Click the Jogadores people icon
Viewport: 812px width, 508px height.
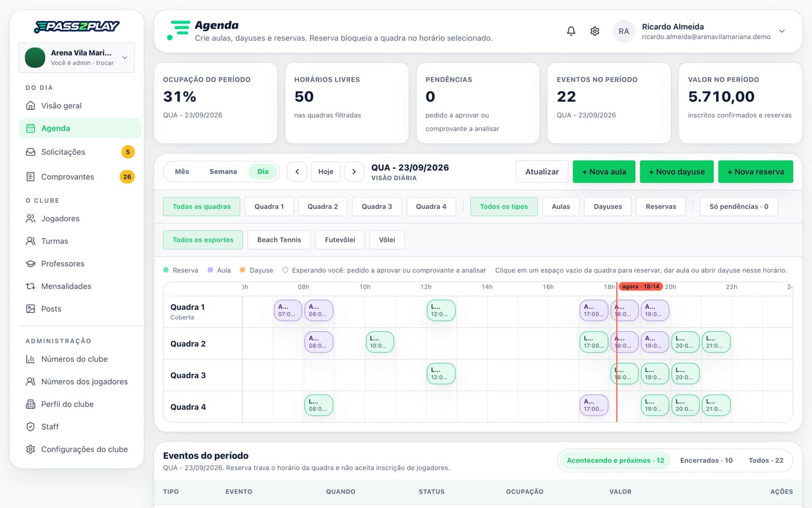coord(30,218)
